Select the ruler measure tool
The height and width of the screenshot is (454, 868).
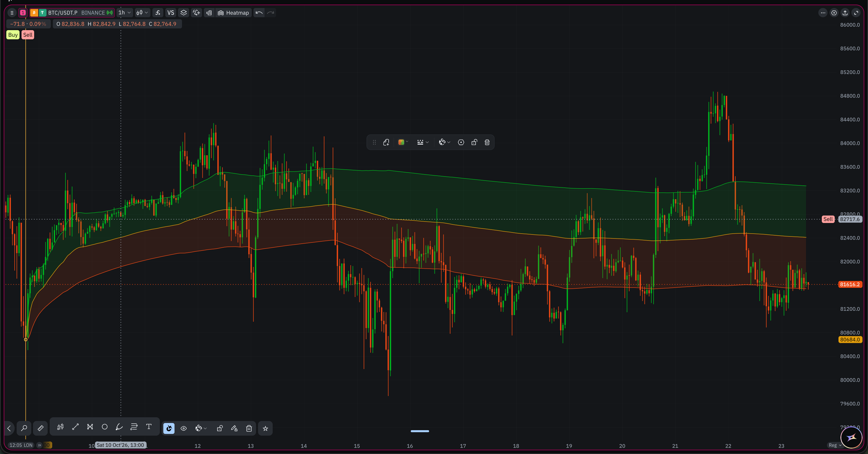coord(40,428)
